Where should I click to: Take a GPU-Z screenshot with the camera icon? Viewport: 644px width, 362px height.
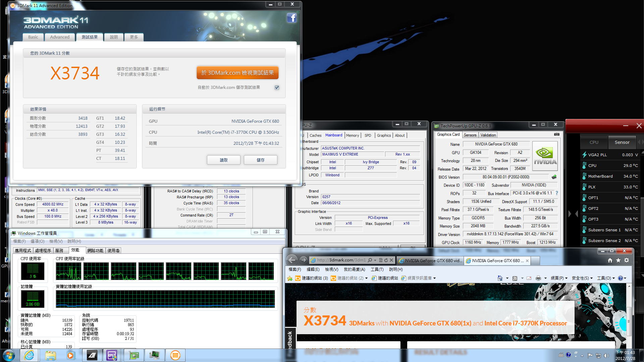(x=557, y=134)
